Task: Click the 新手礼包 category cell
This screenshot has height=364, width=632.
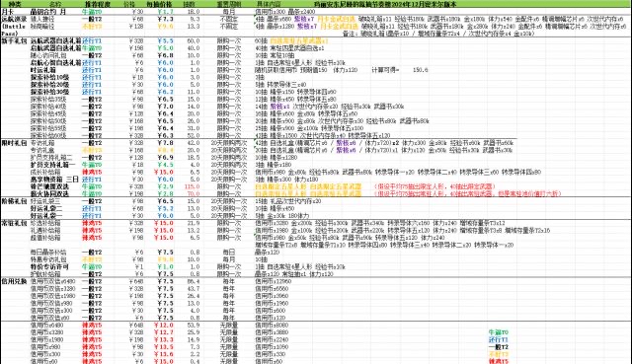Action: [x=14, y=41]
